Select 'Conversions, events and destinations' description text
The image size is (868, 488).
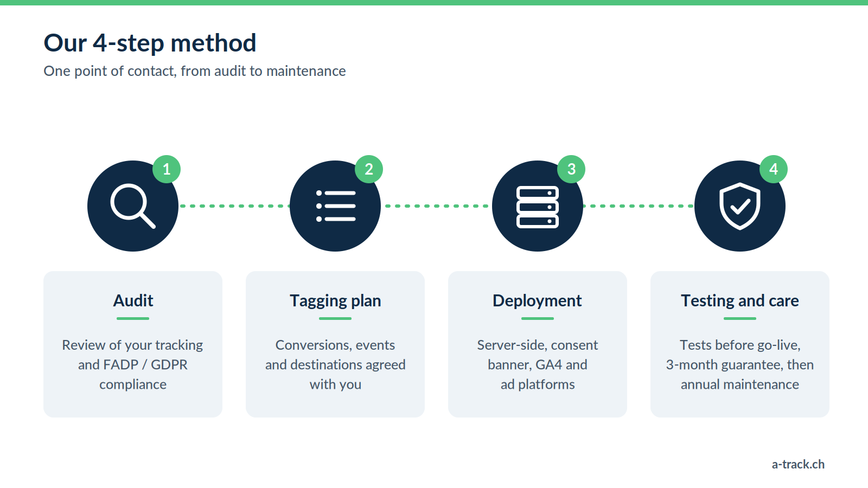(x=335, y=364)
